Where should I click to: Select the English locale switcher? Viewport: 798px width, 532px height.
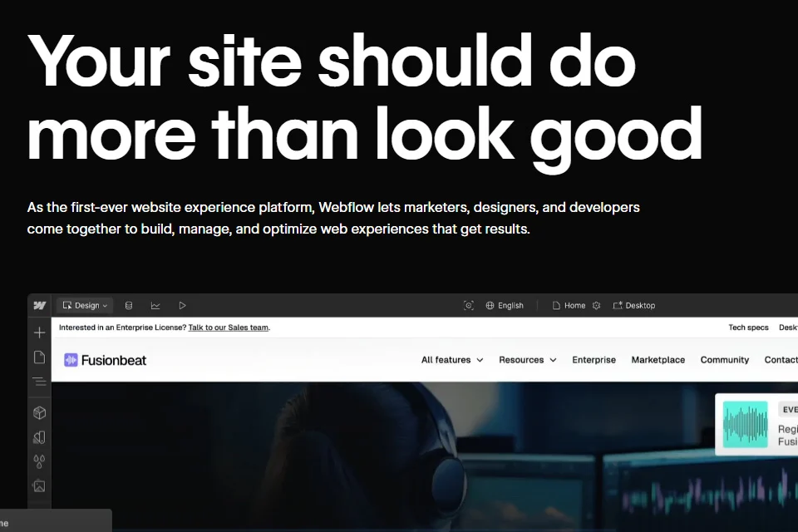505,305
